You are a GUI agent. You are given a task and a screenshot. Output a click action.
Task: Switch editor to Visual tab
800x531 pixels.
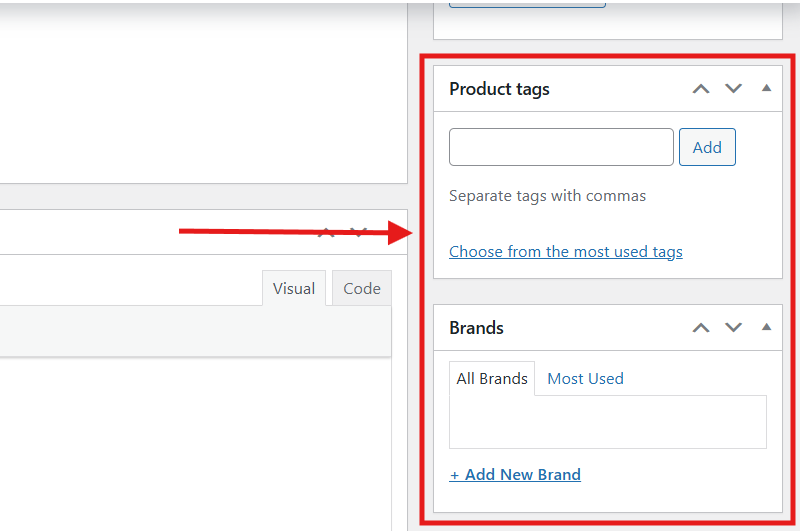click(x=294, y=288)
